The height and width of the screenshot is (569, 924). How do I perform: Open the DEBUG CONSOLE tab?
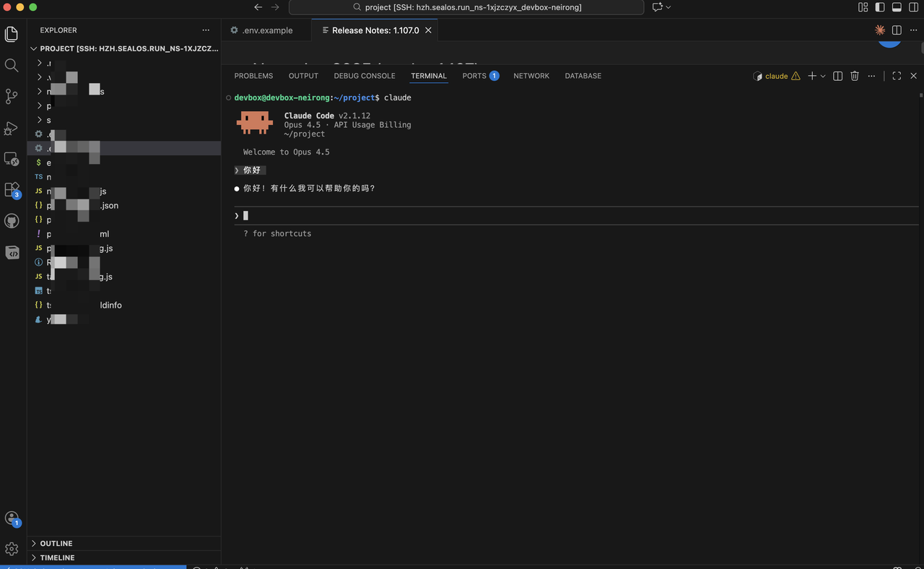pos(365,76)
